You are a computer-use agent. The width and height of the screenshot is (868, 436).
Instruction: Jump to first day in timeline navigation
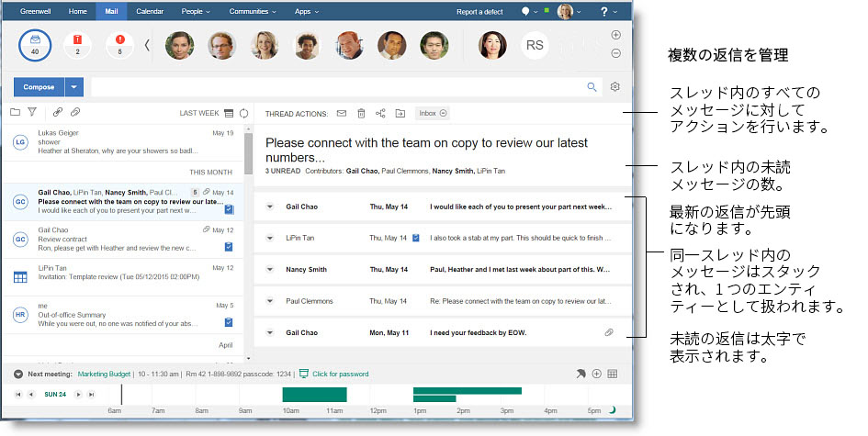pos(18,395)
